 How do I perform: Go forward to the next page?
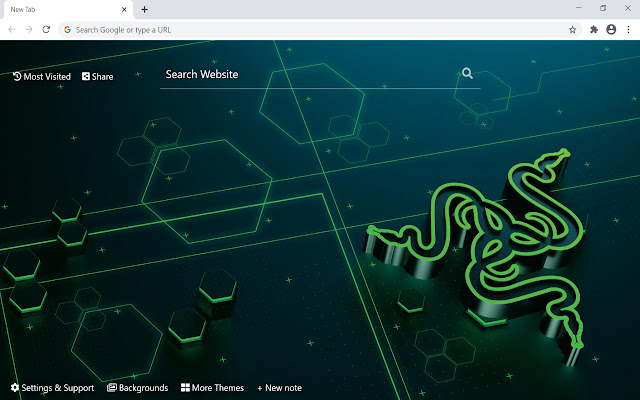click(29, 29)
